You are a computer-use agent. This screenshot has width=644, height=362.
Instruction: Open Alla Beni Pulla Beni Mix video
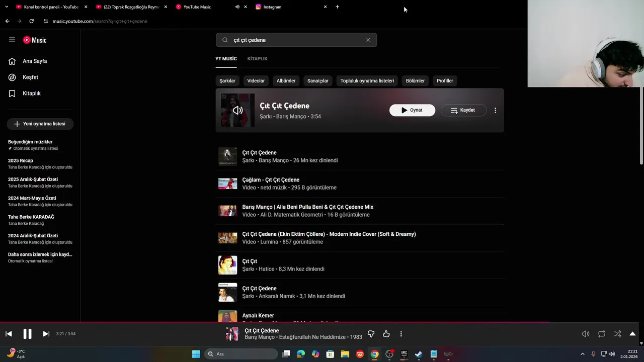[360, 211]
